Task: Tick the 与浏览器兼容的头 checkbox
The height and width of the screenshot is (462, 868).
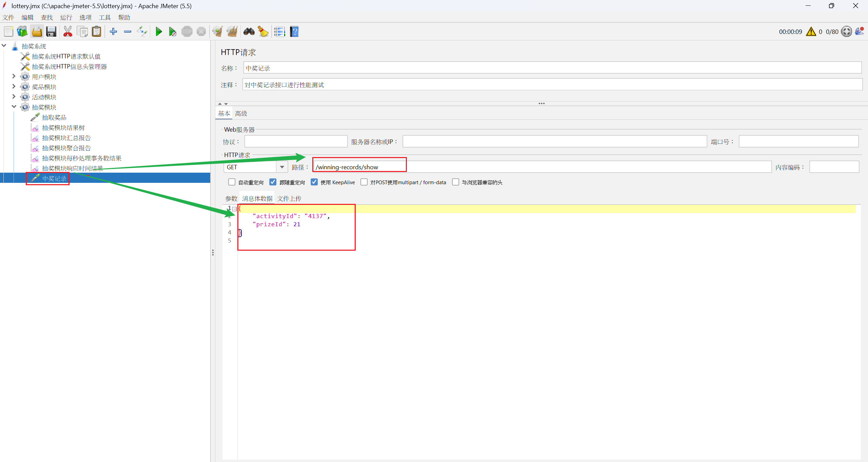Action: coord(456,182)
